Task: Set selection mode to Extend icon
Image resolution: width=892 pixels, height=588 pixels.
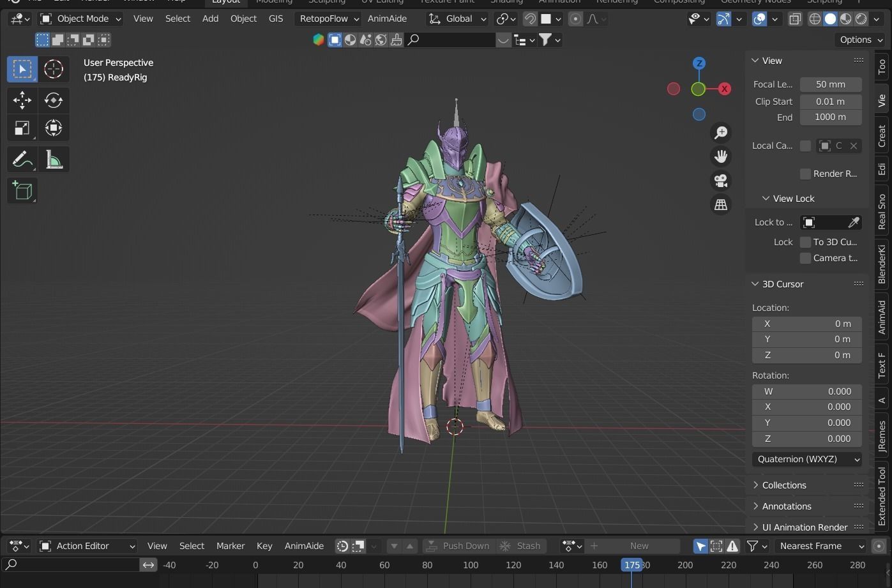Action: click(57, 40)
